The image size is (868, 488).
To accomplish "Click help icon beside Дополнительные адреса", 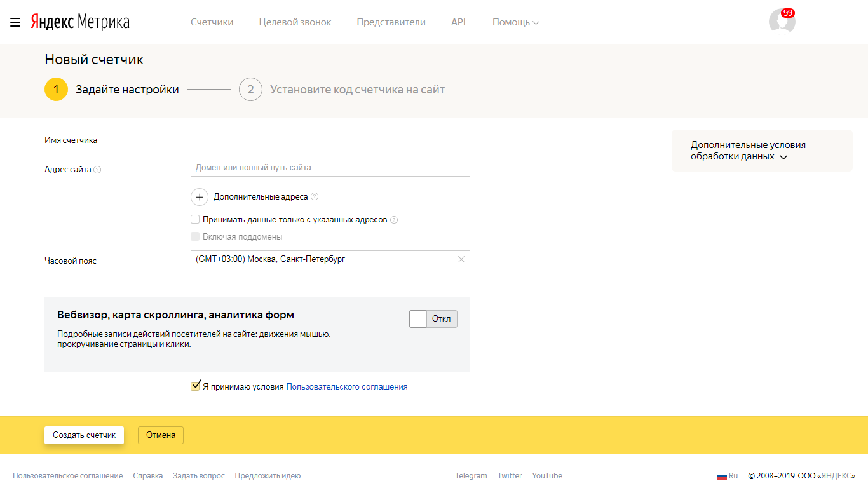I will [x=315, y=197].
